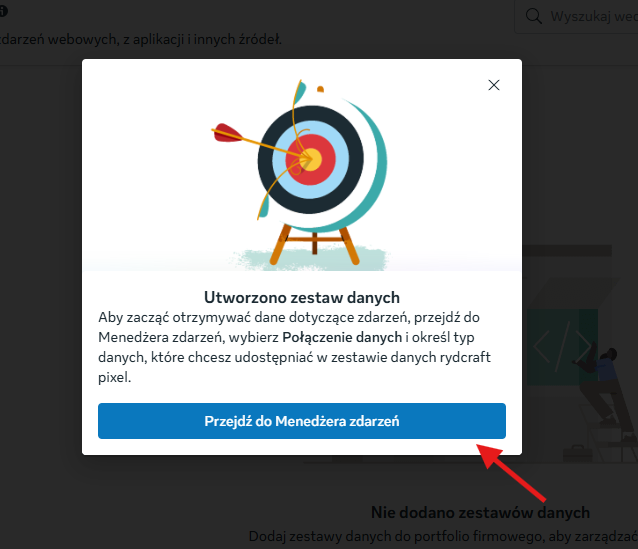Click the 'rydcraft pixel' dataset name text
Screen dimensions: 638x549
click(294, 367)
